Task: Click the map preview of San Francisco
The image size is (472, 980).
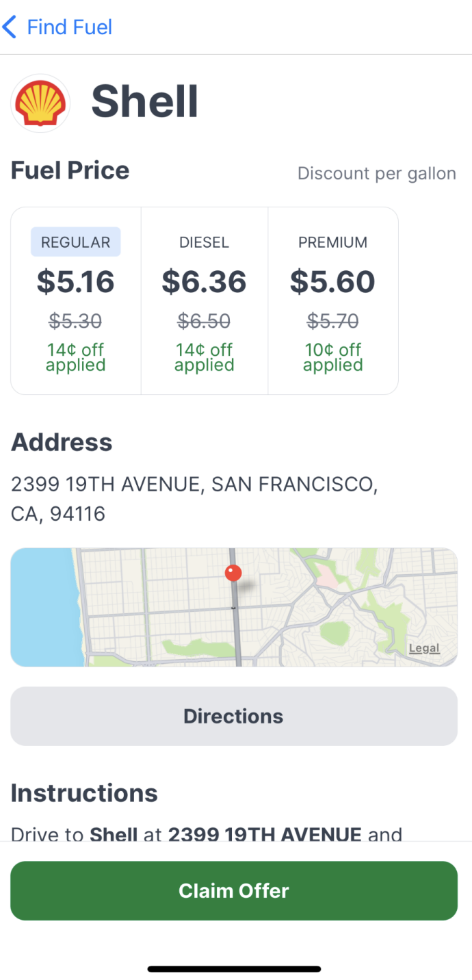Action: (233, 607)
